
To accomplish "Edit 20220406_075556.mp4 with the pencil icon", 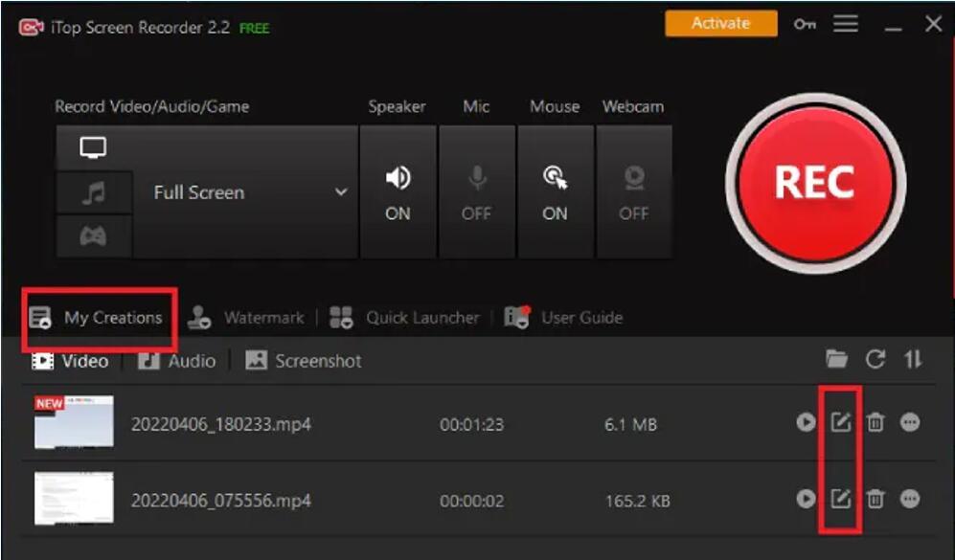I will [x=840, y=499].
